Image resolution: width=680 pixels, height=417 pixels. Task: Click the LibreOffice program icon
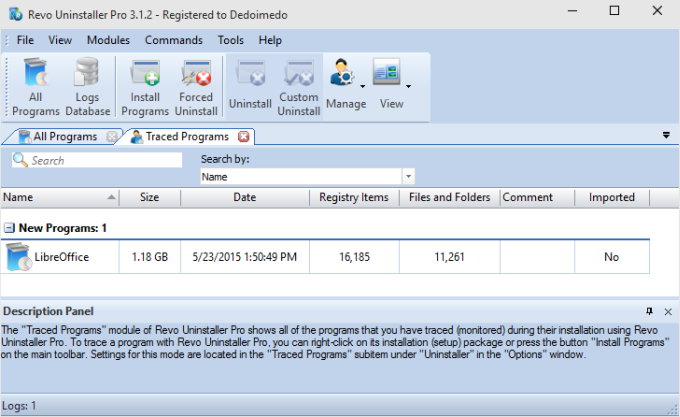[19, 257]
